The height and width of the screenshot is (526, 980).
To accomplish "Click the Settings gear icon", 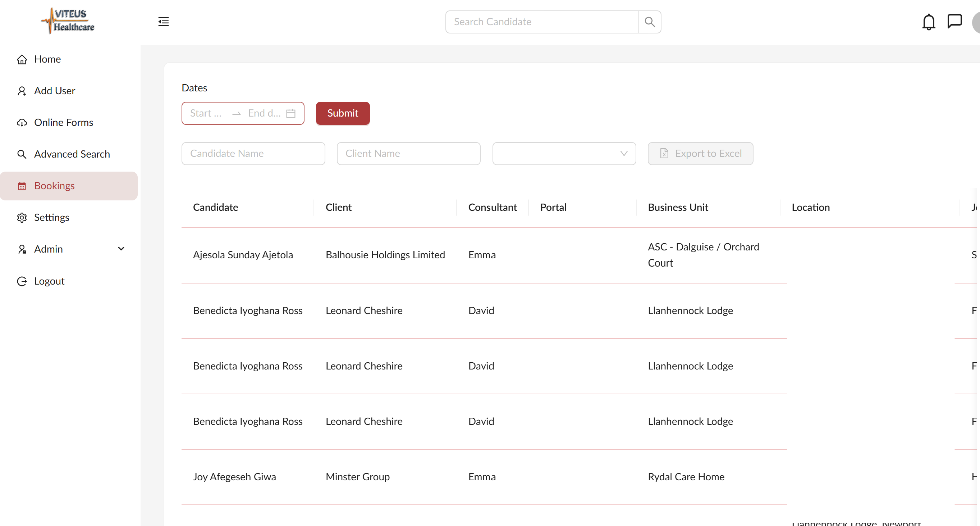I will (22, 218).
